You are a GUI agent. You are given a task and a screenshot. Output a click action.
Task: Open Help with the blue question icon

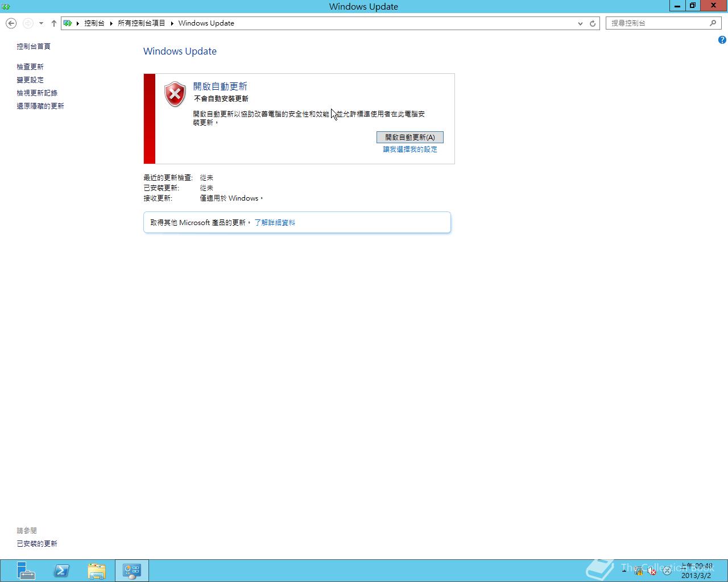coord(722,40)
